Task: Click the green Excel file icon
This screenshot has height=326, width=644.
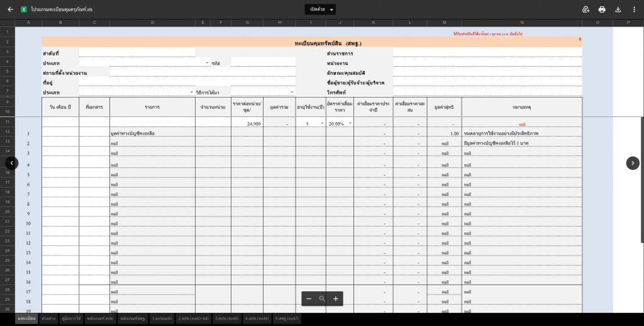Action: 24,9
